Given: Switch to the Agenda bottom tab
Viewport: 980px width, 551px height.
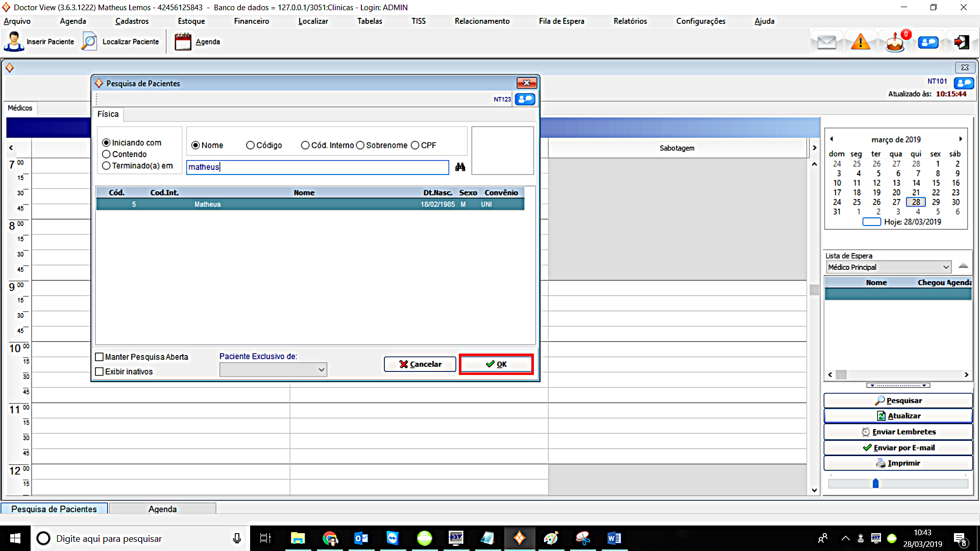Looking at the screenshot, I should 162,509.
